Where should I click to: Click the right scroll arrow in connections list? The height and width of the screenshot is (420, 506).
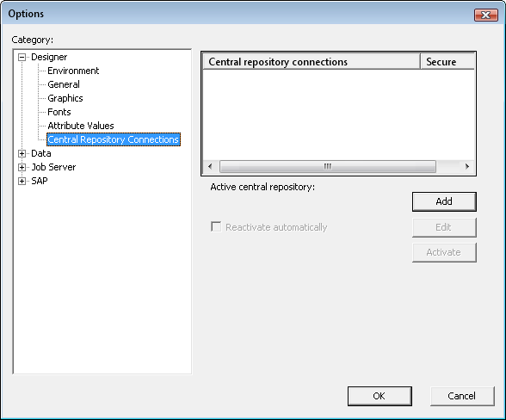(467, 167)
